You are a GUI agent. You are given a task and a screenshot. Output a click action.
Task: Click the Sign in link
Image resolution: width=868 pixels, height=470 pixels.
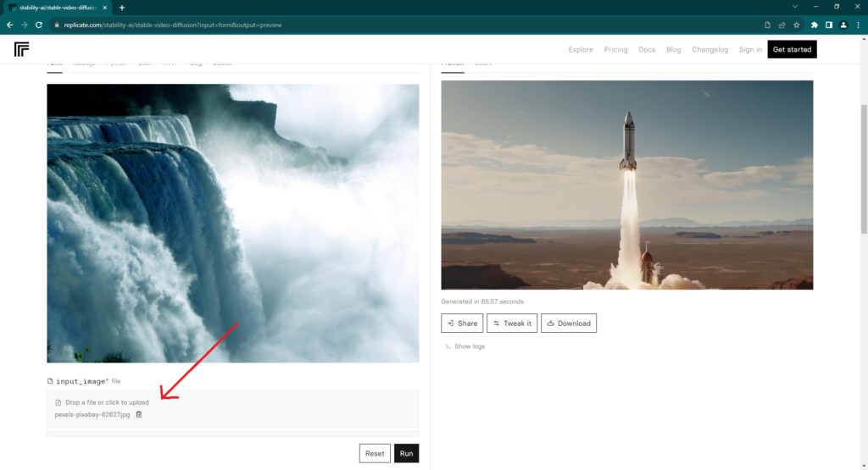(750, 49)
